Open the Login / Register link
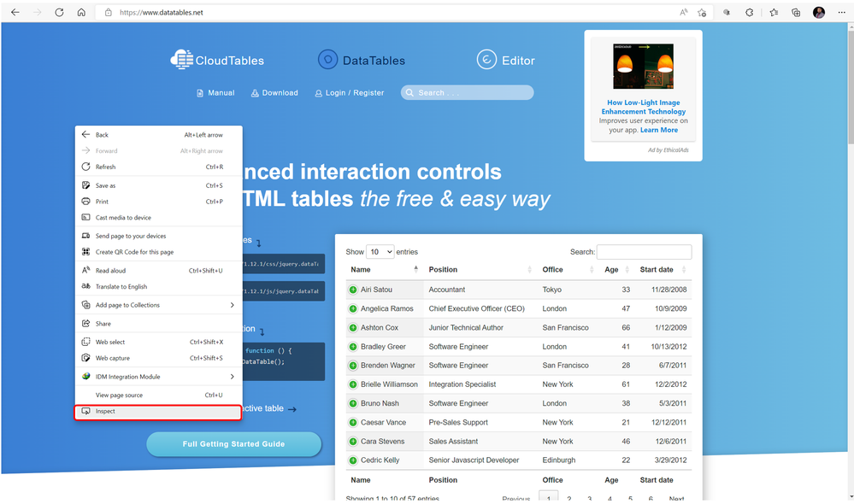 point(349,92)
